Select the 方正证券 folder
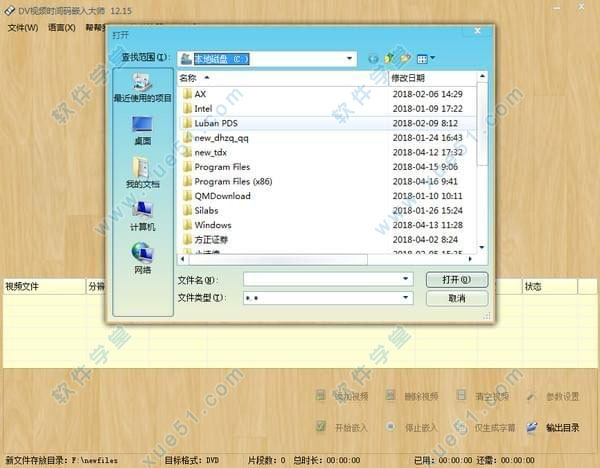The height and width of the screenshot is (468, 600). click(x=205, y=240)
